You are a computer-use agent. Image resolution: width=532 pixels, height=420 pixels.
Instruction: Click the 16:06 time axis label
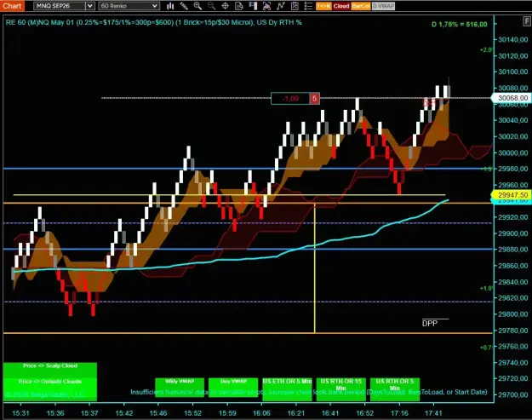click(x=261, y=413)
